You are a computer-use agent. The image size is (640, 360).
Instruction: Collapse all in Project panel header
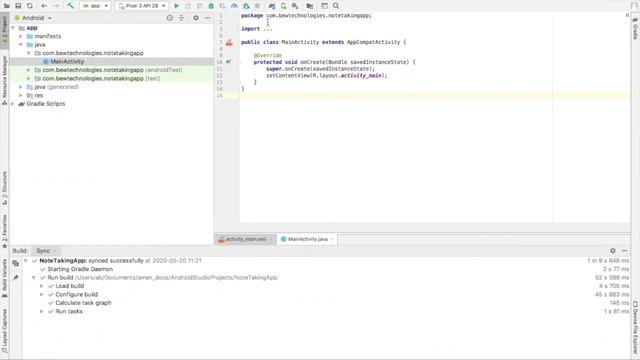coord(181,18)
